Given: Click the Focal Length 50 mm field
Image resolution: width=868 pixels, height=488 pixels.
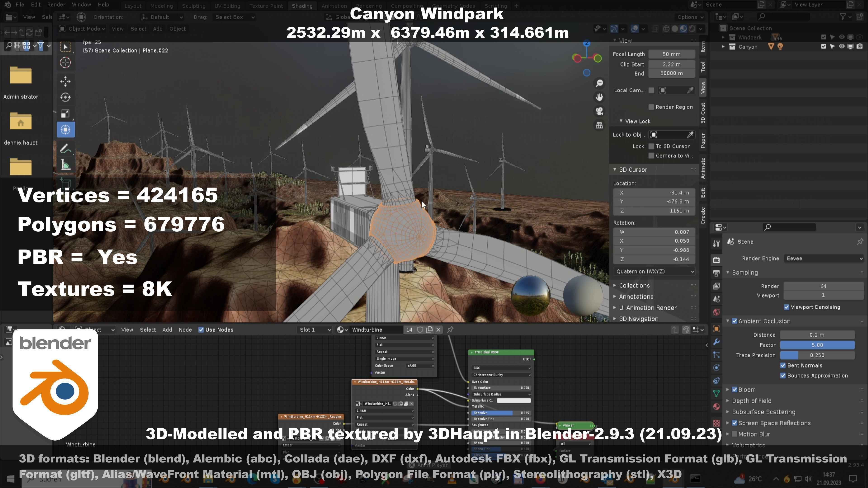Looking at the screenshot, I should click(672, 54).
